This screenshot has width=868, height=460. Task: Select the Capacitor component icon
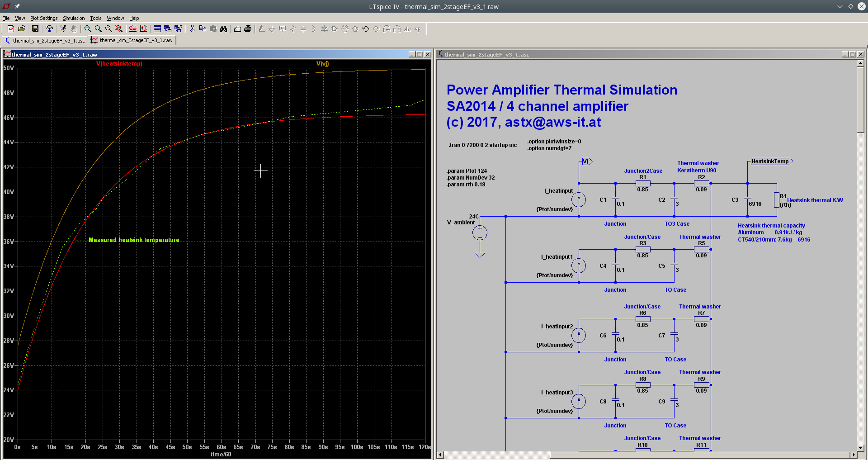click(303, 29)
